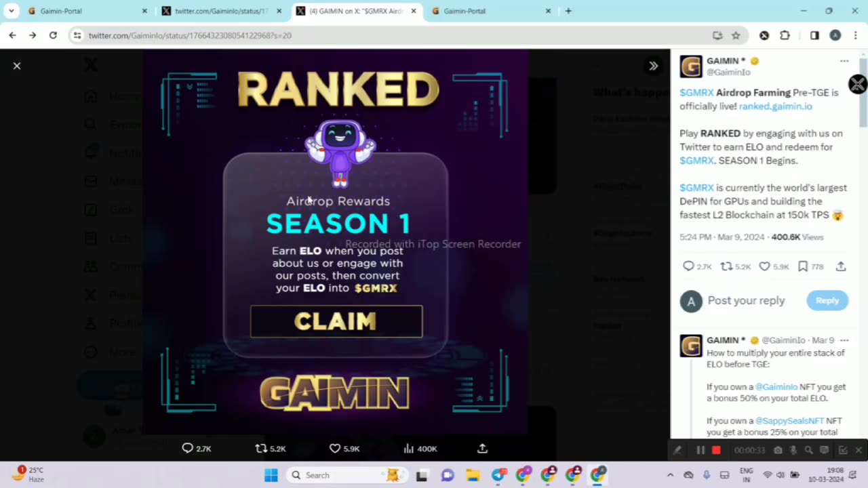Open GAIMIN profile avatar in sidebar tweet

pyautogui.click(x=691, y=66)
